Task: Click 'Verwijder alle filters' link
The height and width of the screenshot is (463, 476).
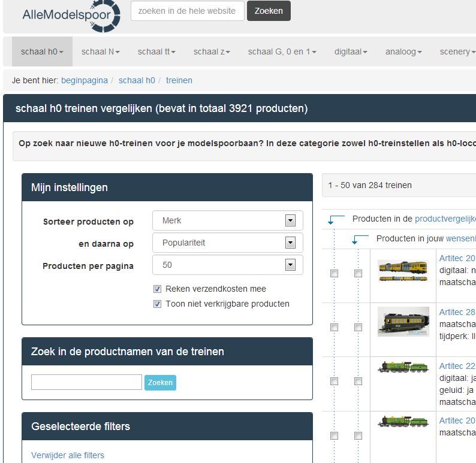Action: point(68,455)
